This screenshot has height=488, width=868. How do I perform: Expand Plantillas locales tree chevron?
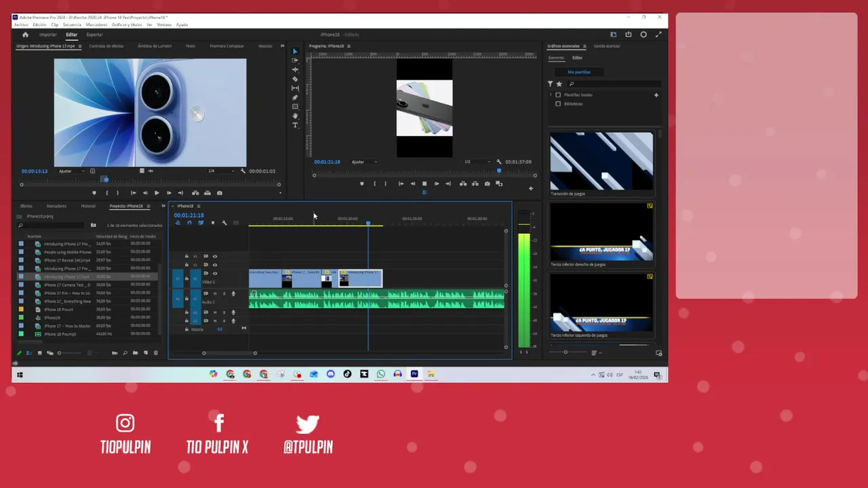pos(550,95)
